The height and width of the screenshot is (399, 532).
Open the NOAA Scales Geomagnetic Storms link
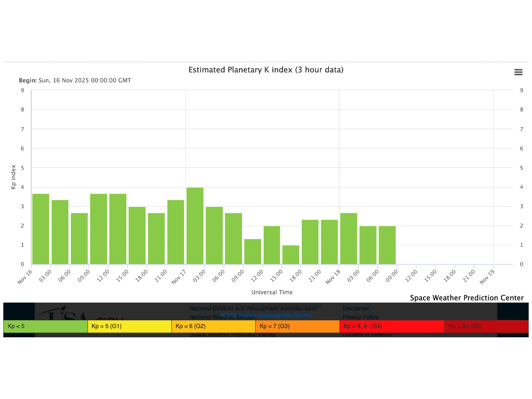coord(266,315)
